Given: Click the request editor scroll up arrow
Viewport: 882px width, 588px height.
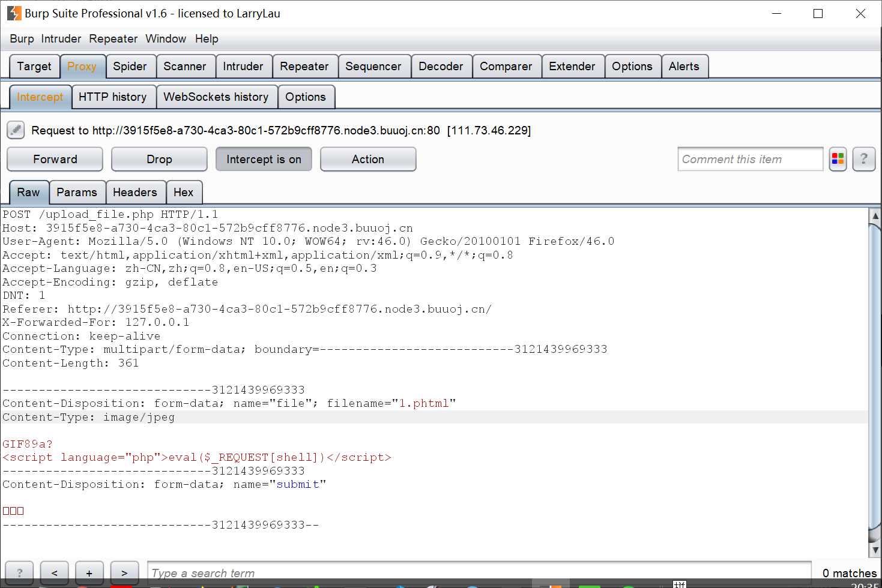Looking at the screenshot, I should pos(875,215).
